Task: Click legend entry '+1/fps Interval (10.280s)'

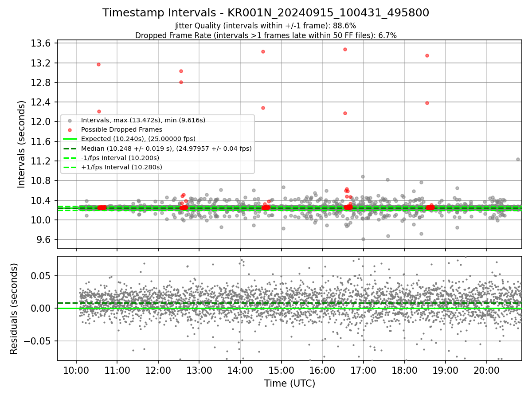Action: [121, 167]
